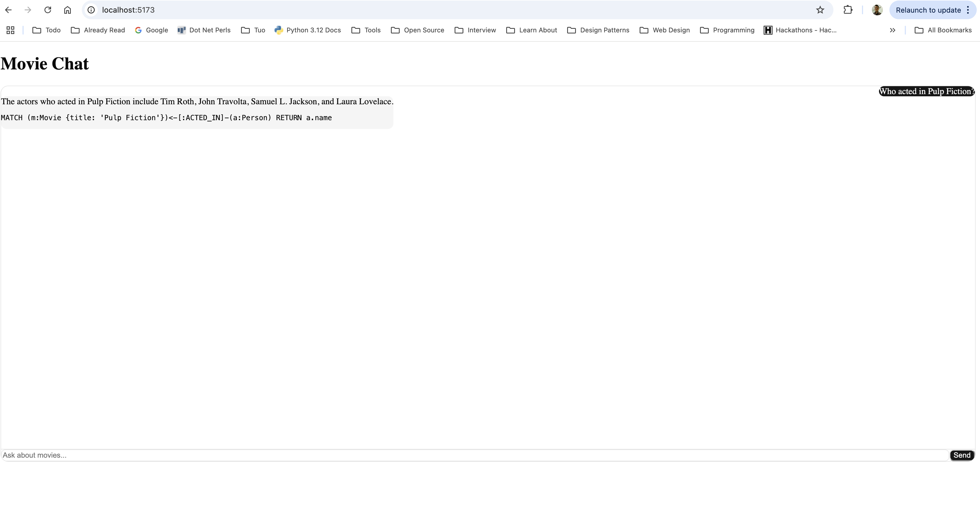This screenshot has height=512, width=980.
Task: Expand the Design Patterns bookmark folder
Action: click(598, 30)
